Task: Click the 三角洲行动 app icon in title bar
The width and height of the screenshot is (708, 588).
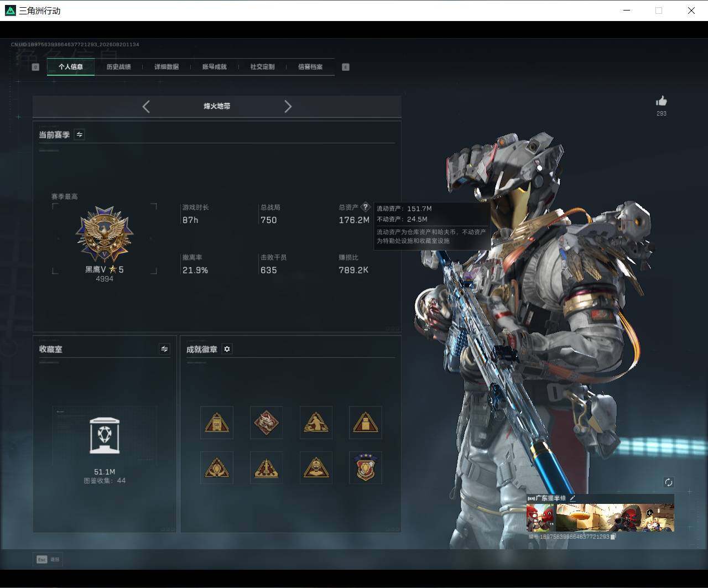Action: point(11,11)
